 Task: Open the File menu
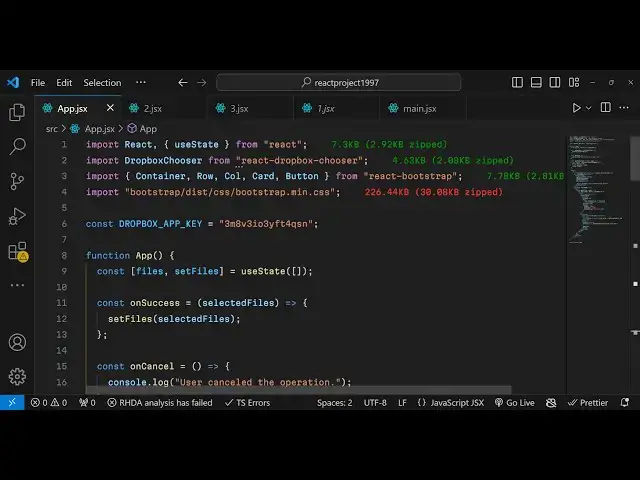point(38,82)
